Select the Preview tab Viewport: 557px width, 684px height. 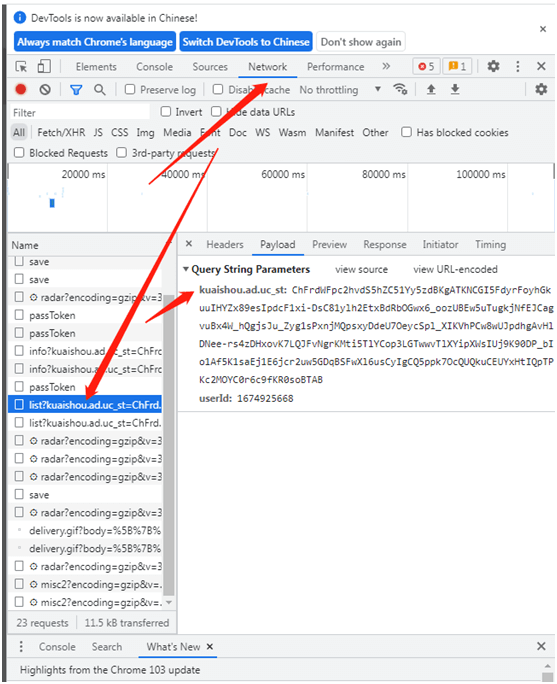pyautogui.click(x=329, y=244)
